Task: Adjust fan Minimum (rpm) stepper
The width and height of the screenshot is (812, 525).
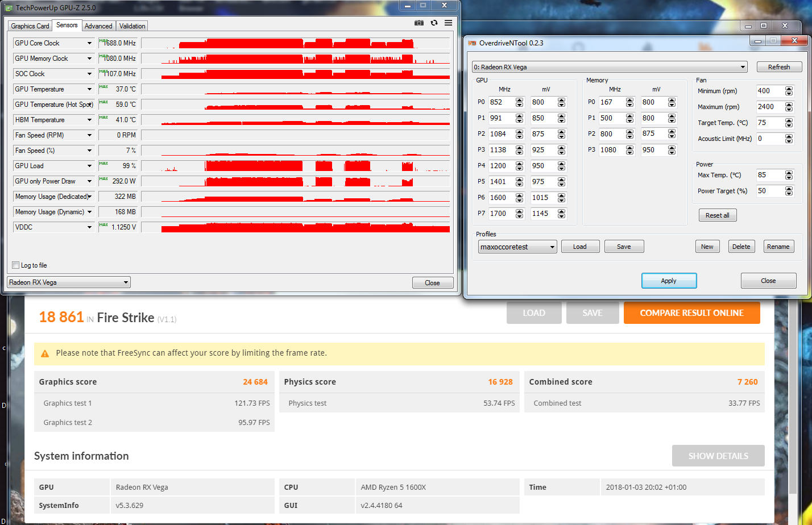Action: pyautogui.click(x=789, y=91)
